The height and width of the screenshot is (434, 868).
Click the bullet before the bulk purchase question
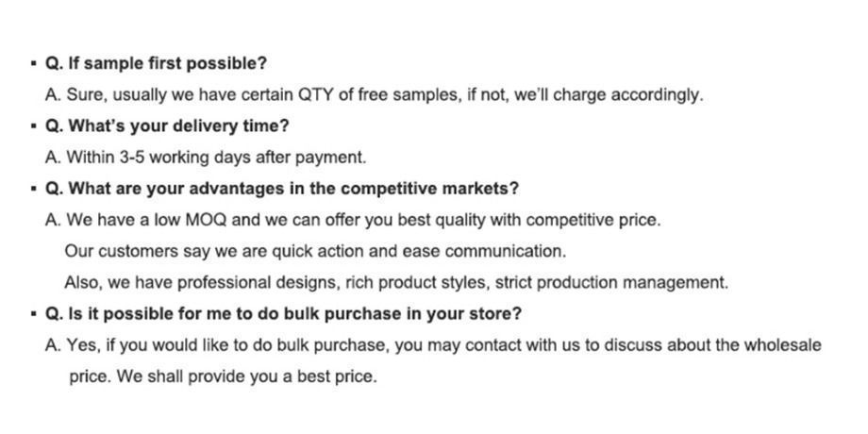coord(34,313)
